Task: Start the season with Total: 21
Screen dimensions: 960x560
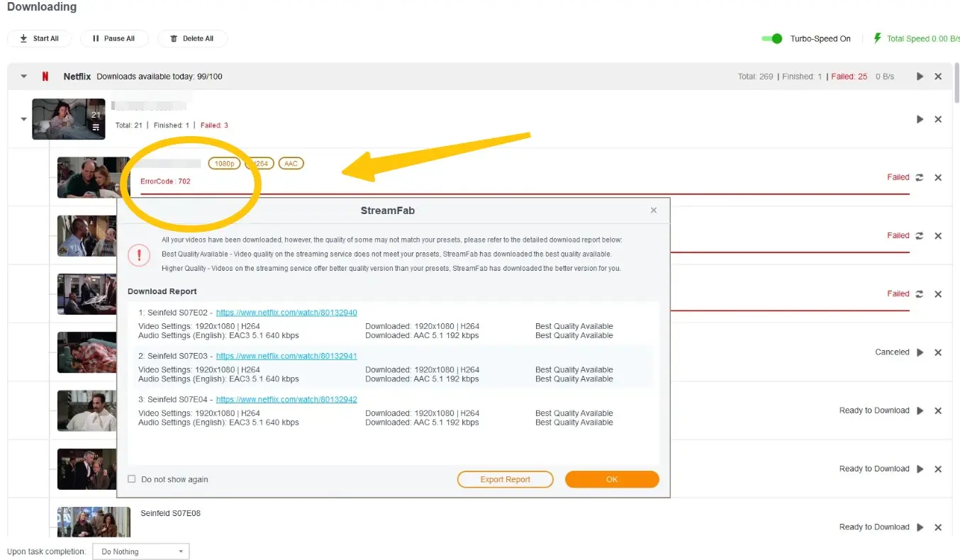Action: (920, 119)
